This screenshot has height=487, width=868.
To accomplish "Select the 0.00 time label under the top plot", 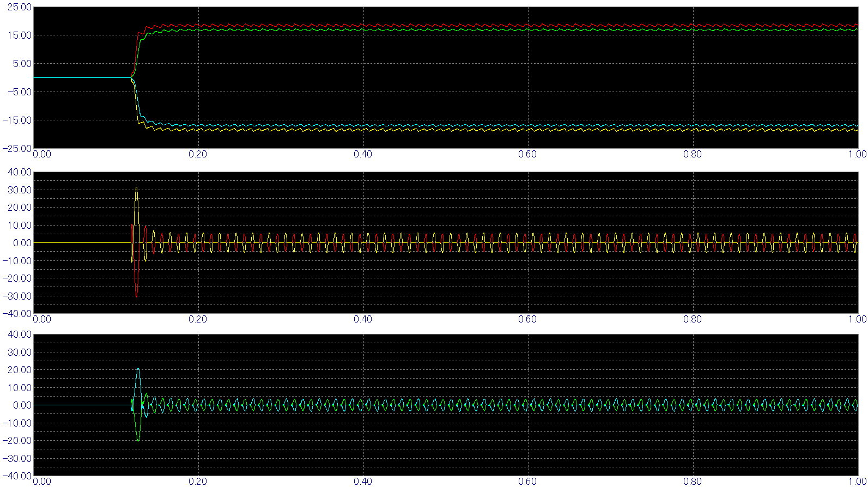I will click(x=42, y=154).
